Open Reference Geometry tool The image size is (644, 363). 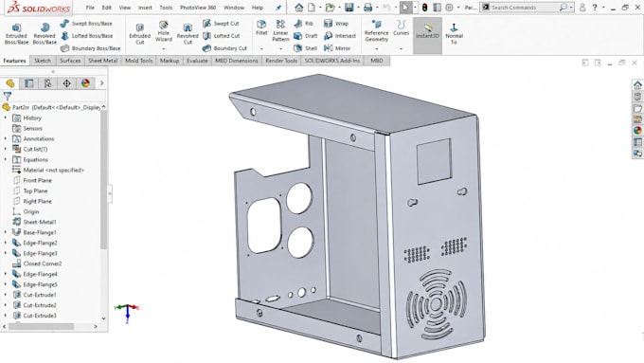point(376,30)
